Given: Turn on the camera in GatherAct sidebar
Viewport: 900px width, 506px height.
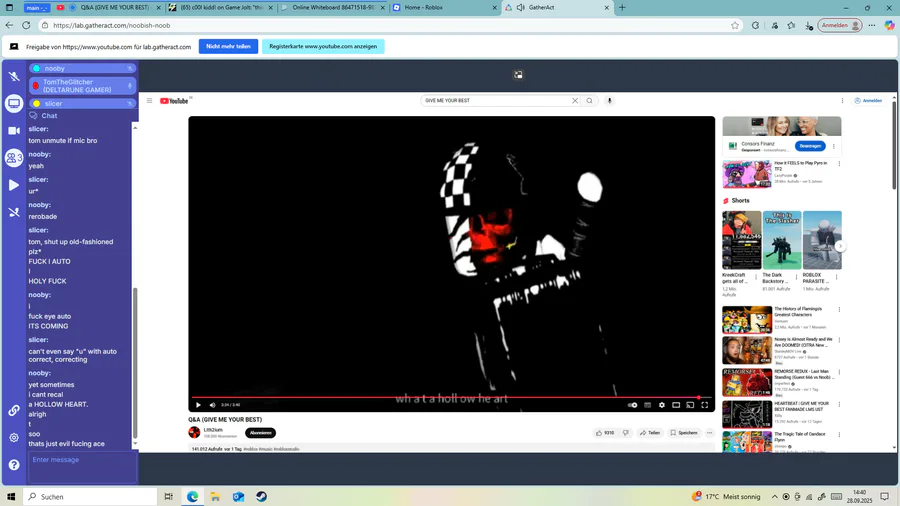Looking at the screenshot, I should [14, 131].
